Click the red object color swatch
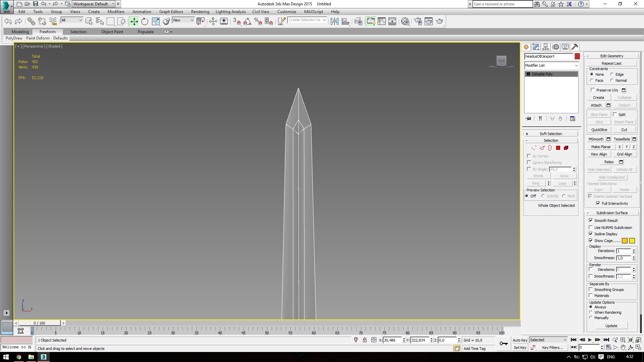 tap(577, 56)
